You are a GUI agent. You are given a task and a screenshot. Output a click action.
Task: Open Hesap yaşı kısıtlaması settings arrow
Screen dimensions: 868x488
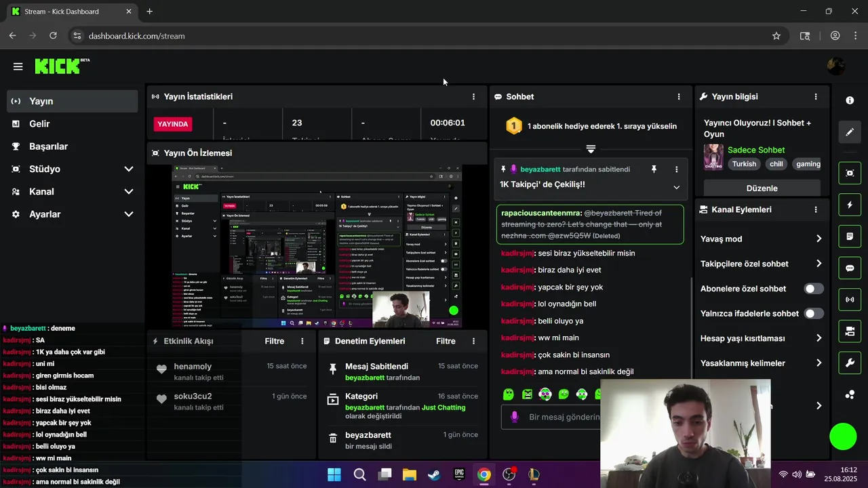[818, 338]
